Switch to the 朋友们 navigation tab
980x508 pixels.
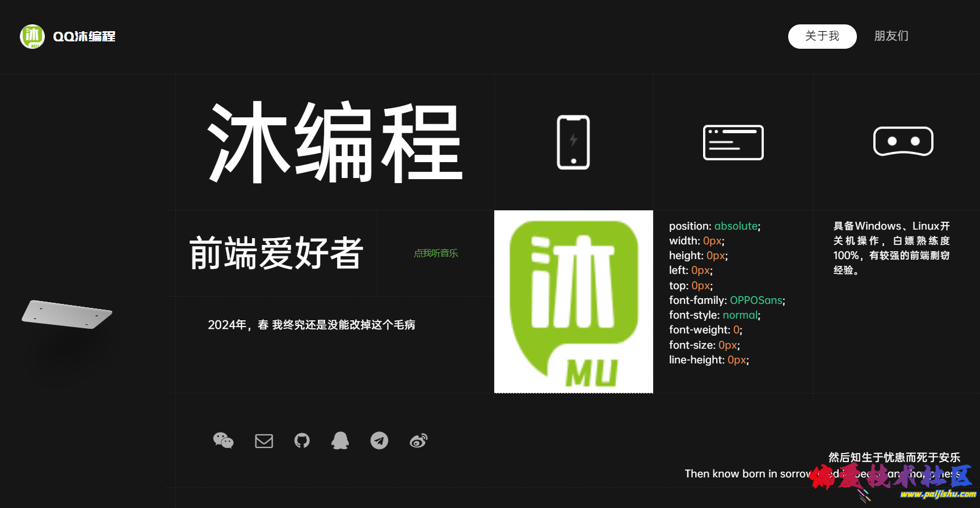[x=891, y=36]
